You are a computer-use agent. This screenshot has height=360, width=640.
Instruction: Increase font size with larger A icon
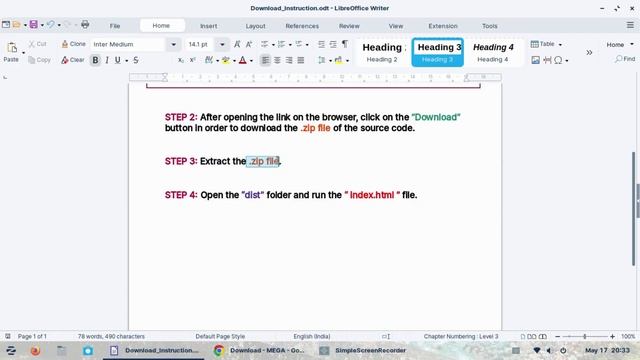[x=237, y=44]
